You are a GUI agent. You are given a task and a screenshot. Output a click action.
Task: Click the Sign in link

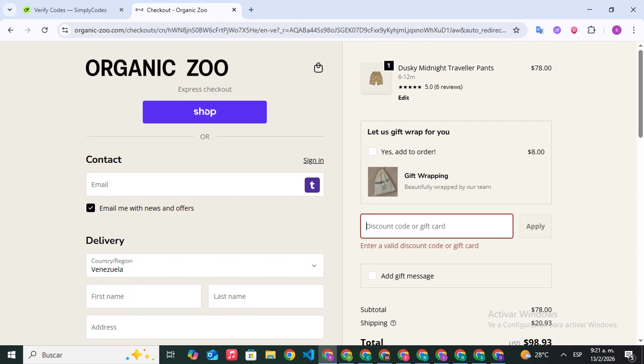[x=313, y=160]
